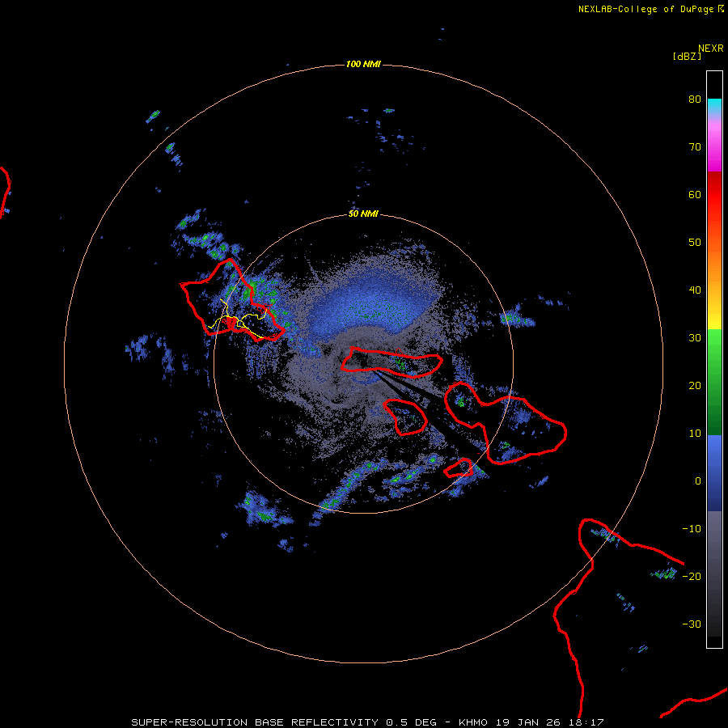Click the SUPER-RESOLUTION BASE REFLECTIVITY caption text
This screenshot has height=728, width=728.
[255, 722]
